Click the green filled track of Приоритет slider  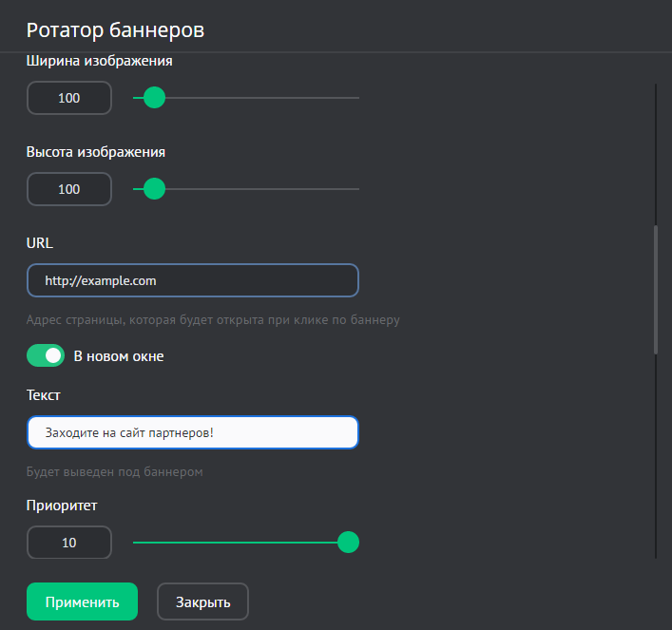pyautogui.click(x=238, y=543)
